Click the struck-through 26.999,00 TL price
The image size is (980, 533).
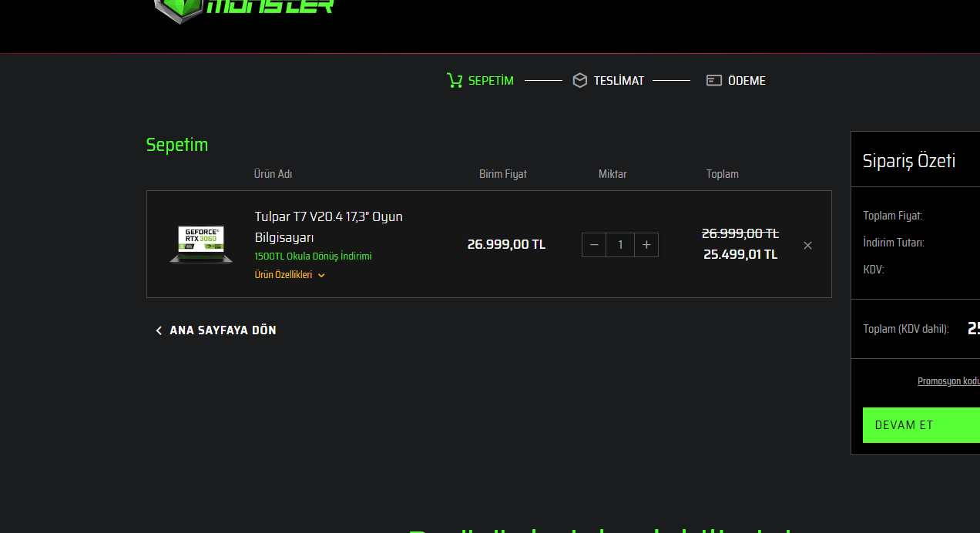[740, 233]
